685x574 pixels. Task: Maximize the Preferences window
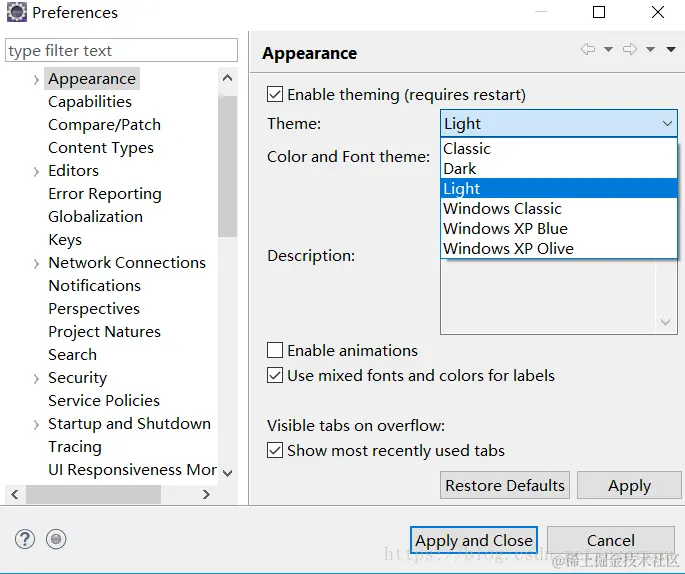(599, 12)
